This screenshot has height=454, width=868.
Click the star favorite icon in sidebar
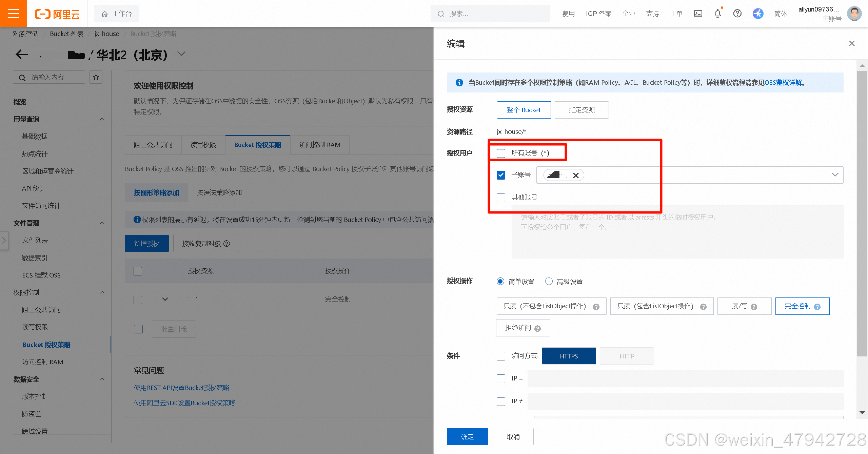pyautogui.click(x=96, y=77)
